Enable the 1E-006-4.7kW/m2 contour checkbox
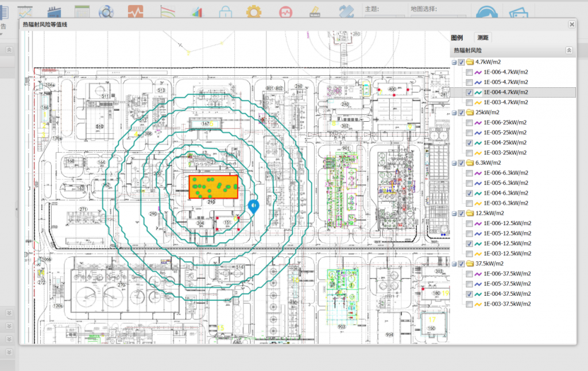Viewport: 588px width, 371px height. [470, 72]
